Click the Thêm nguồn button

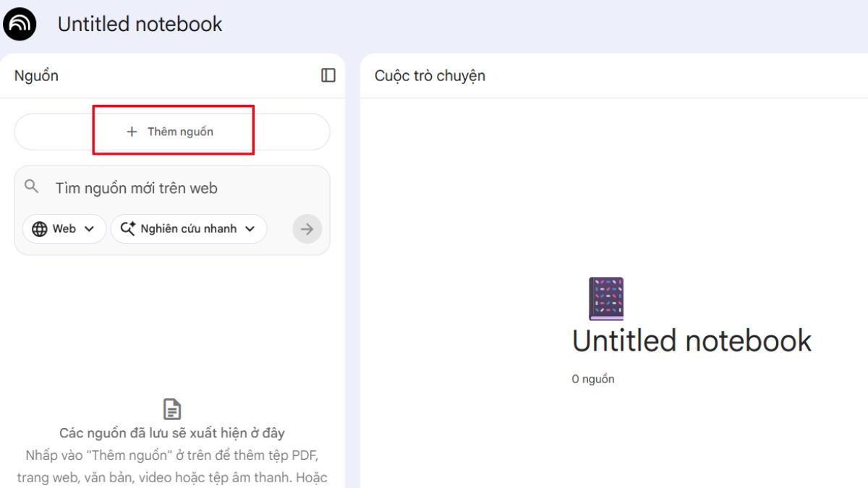[x=172, y=132]
